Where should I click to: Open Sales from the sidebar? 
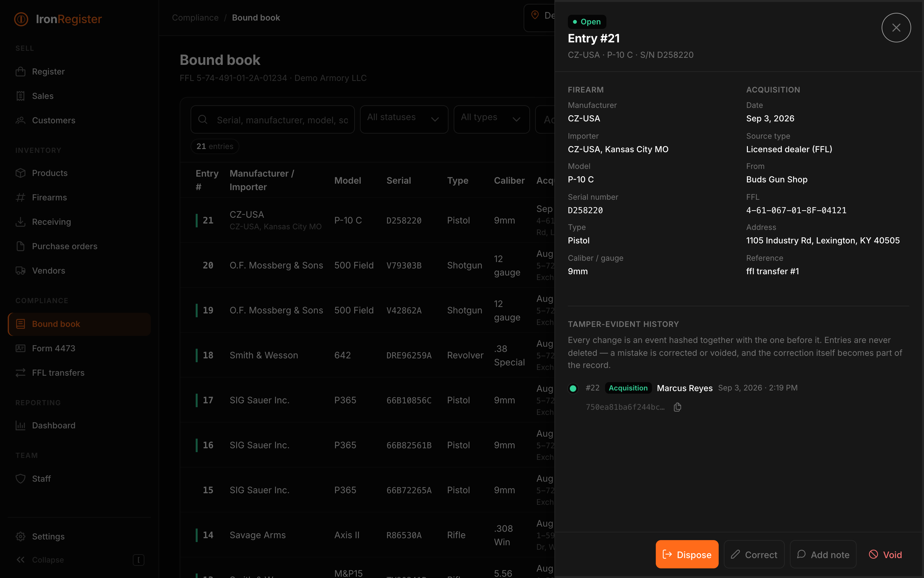79,96
